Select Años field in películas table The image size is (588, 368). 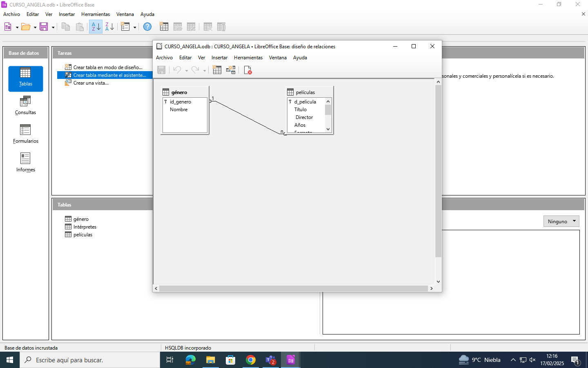[300, 125]
